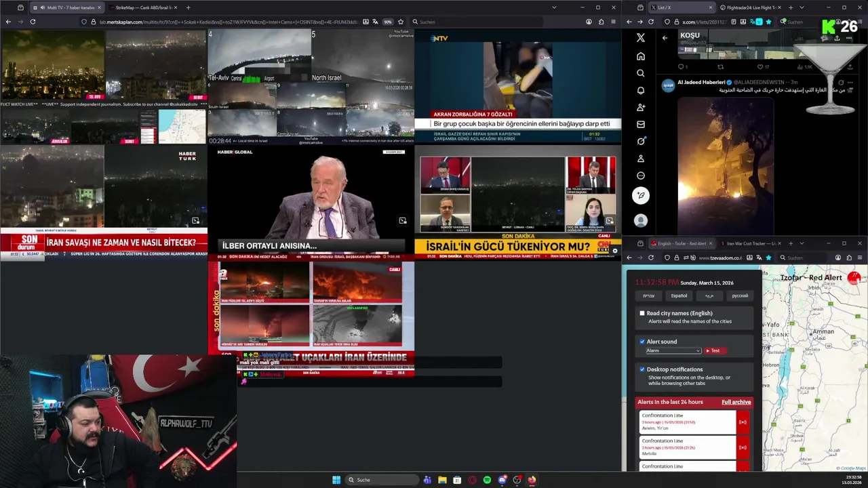Open Notifications bell in X sidebar
Image resolution: width=868 pixels, height=488 pixels.
[641, 90]
